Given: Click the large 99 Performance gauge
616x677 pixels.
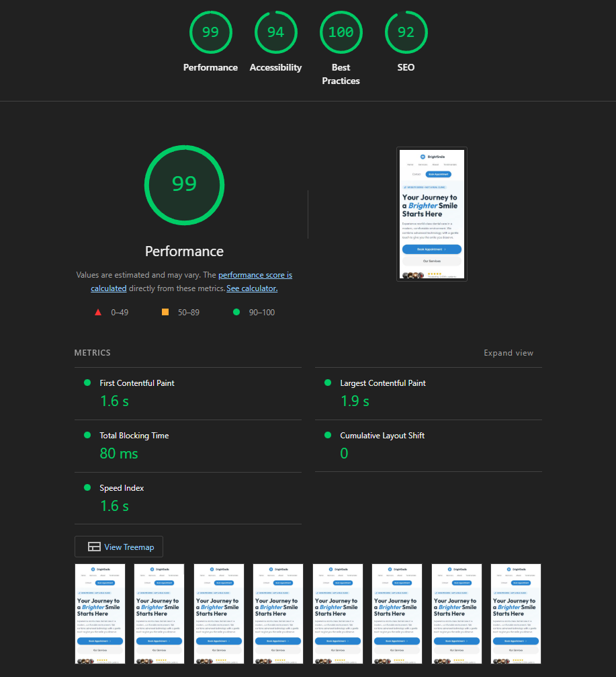Looking at the screenshot, I should (184, 184).
